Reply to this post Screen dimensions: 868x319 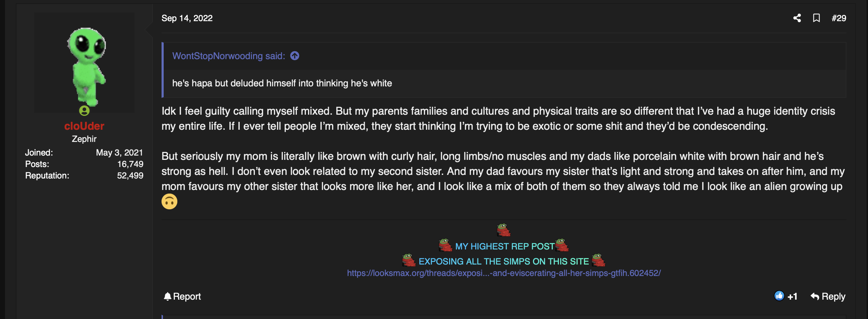click(828, 296)
